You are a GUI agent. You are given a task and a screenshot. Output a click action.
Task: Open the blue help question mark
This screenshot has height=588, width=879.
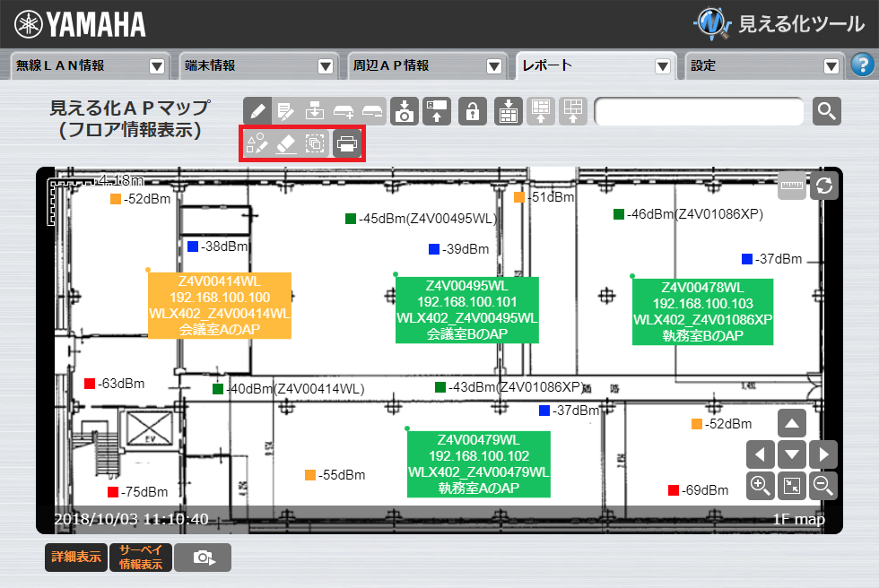click(x=862, y=65)
